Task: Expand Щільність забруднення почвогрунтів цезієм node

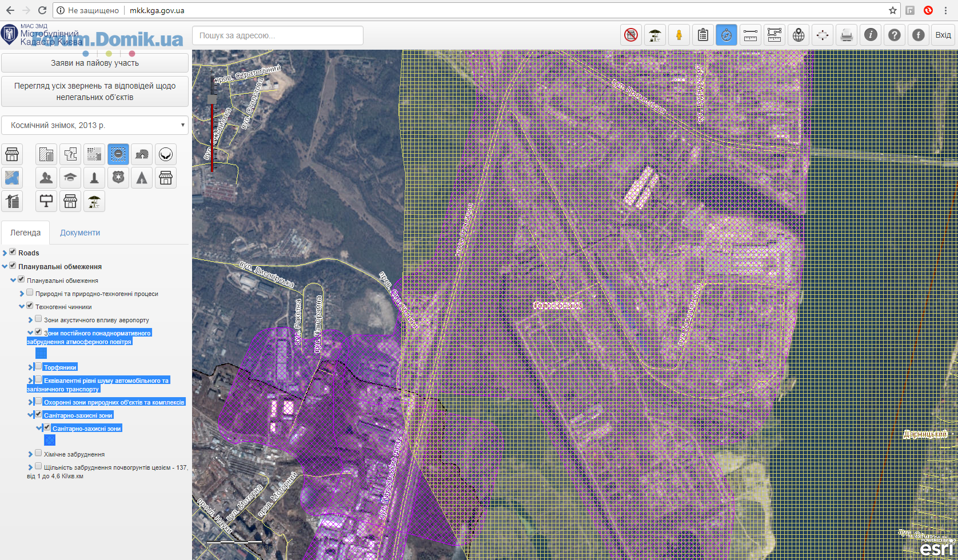Action: click(x=30, y=467)
